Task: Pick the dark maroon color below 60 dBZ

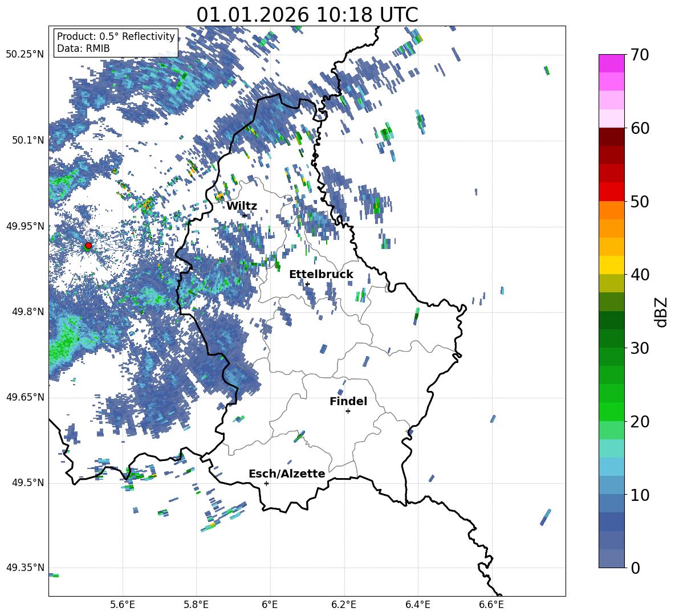Action: (611, 136)
